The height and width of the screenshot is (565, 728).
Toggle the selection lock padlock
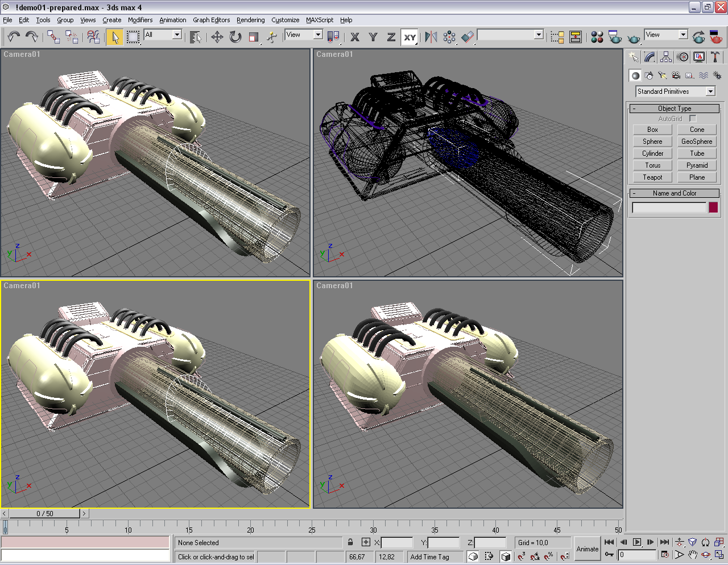tap(350, 542)
